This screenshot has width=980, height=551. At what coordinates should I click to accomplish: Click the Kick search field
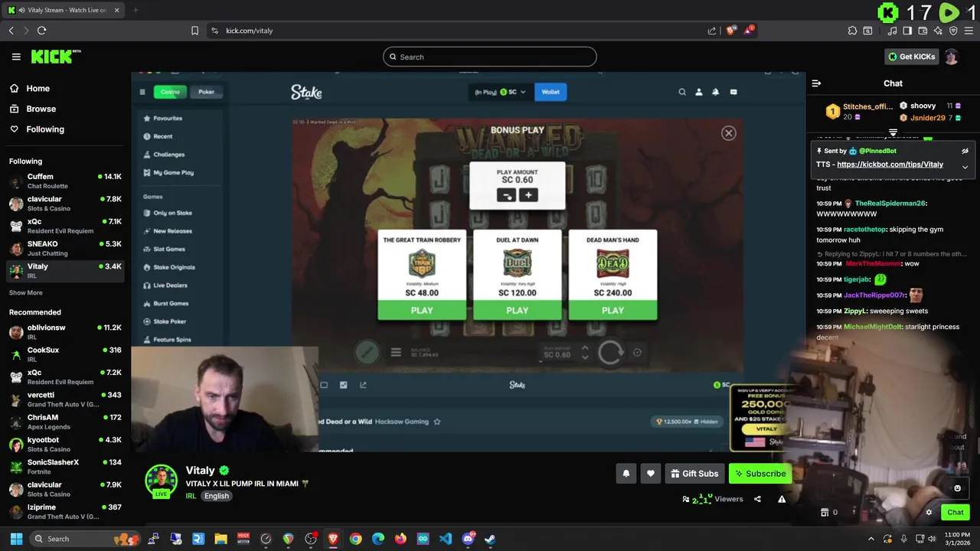pyautogui.click(x=490, y=57)
